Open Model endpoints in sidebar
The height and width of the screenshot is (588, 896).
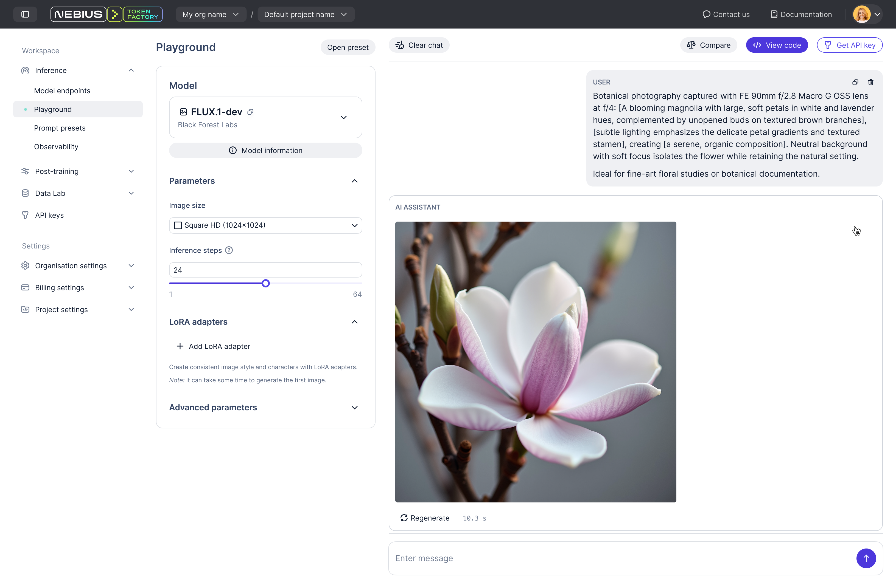[x=62, y=91]
